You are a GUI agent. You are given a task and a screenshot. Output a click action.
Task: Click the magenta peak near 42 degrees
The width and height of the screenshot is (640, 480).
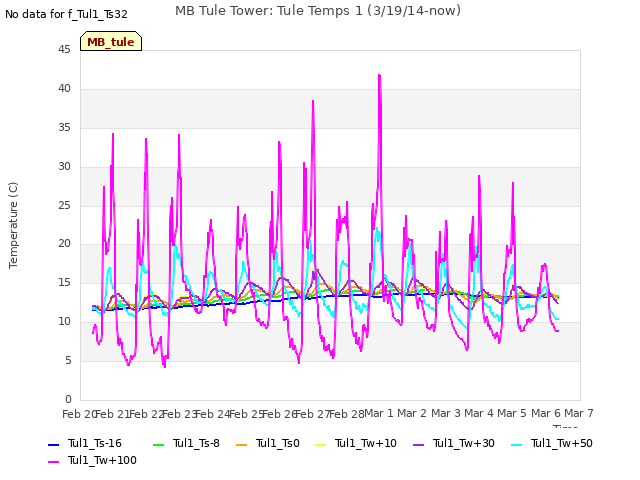coord(380,76)
